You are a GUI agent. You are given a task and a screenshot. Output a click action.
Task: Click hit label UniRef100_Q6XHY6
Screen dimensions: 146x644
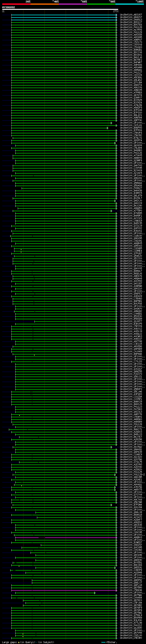coord(131,146)
